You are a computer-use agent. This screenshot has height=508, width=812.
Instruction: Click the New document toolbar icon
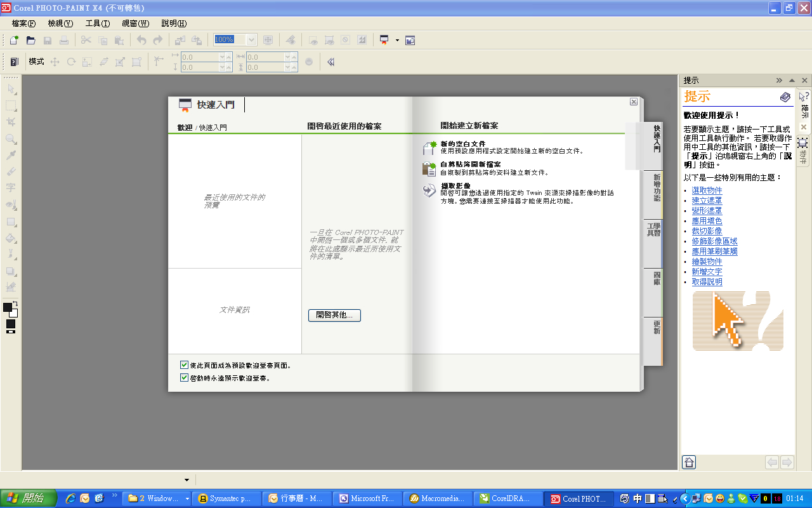pos(14,40)
